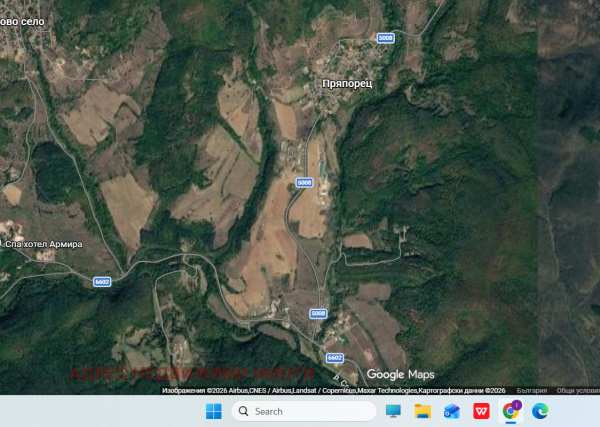Launch the WPS Office taskbar icon
Screen dimensions: 600x427
pos(481,411)
